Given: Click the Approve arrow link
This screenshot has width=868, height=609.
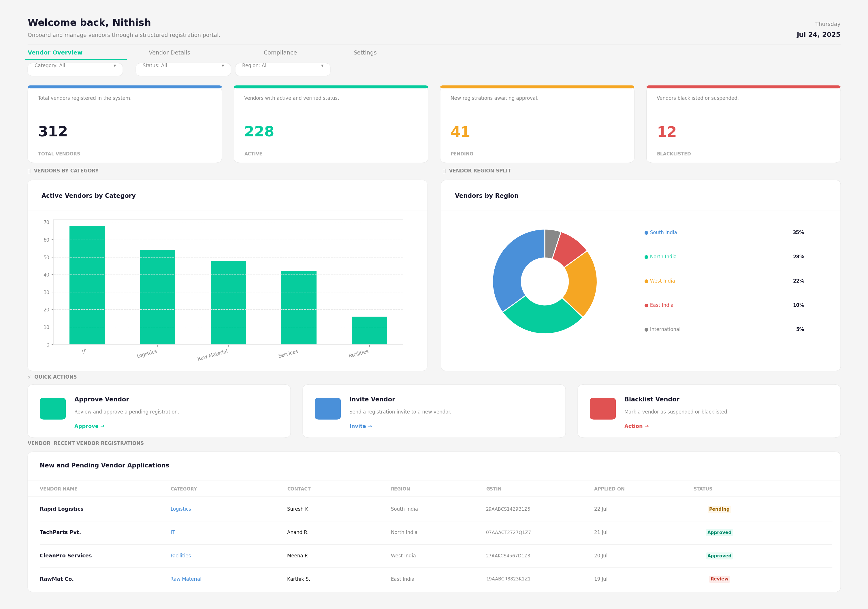Looking at the screenshot, I should coord(89,426).
